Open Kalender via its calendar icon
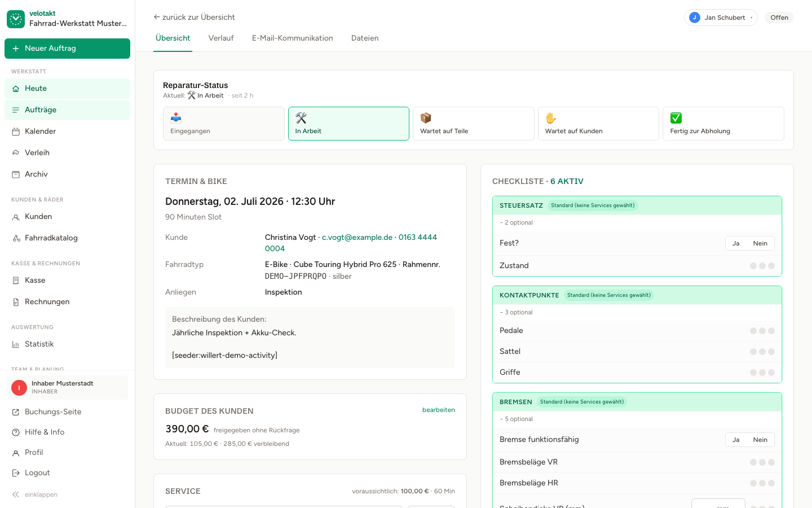Viewport: 812px width, 508px height. pyautogui.click(x=16, y=132)
